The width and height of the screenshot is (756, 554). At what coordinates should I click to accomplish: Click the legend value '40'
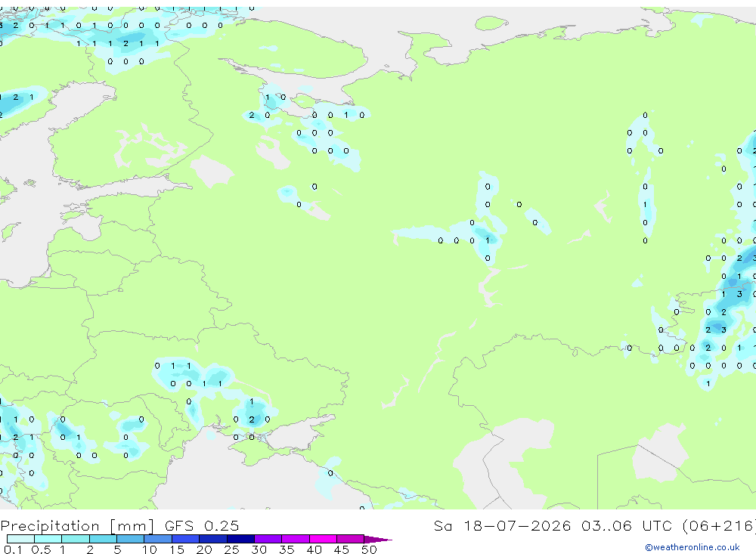pos(314,549)
